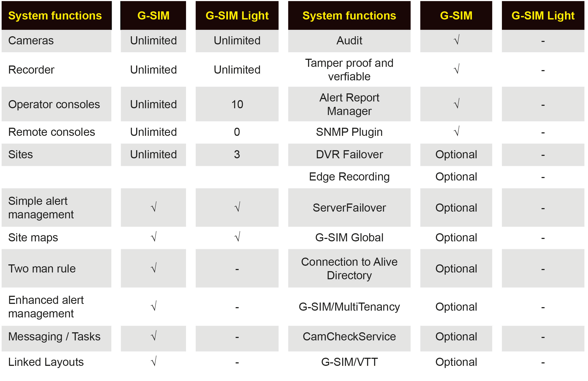
Task: Click the G-SIM Global cell
Action: [x=349, y=238]
